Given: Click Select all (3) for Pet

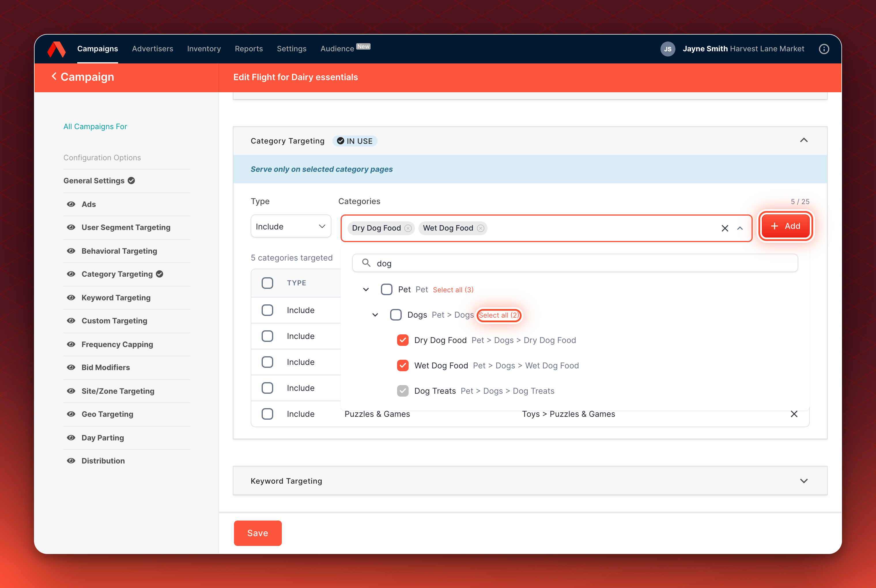Looking at the screenshot, I should click(453, 289).
